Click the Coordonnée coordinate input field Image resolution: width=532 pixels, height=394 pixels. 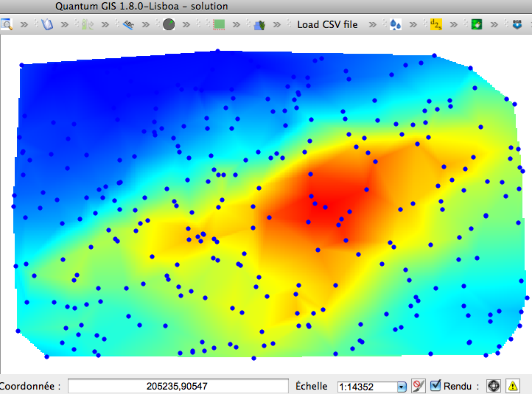click(177, 386)
